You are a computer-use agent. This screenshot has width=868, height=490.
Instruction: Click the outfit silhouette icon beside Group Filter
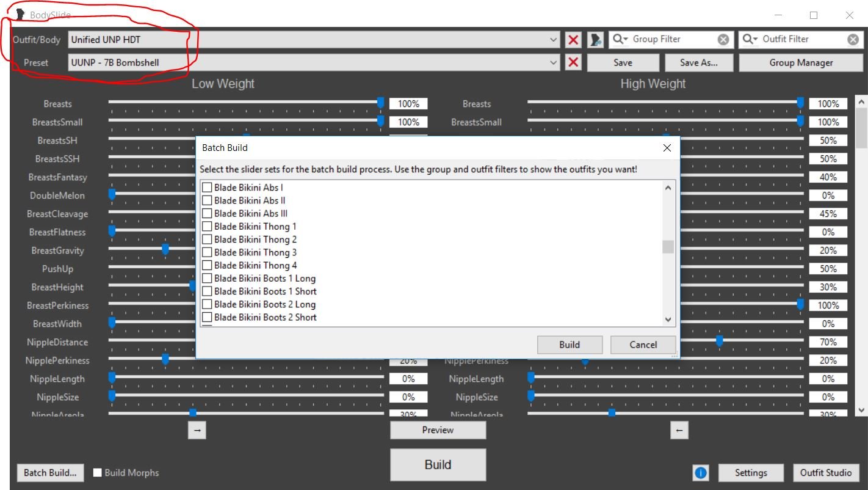596,40
